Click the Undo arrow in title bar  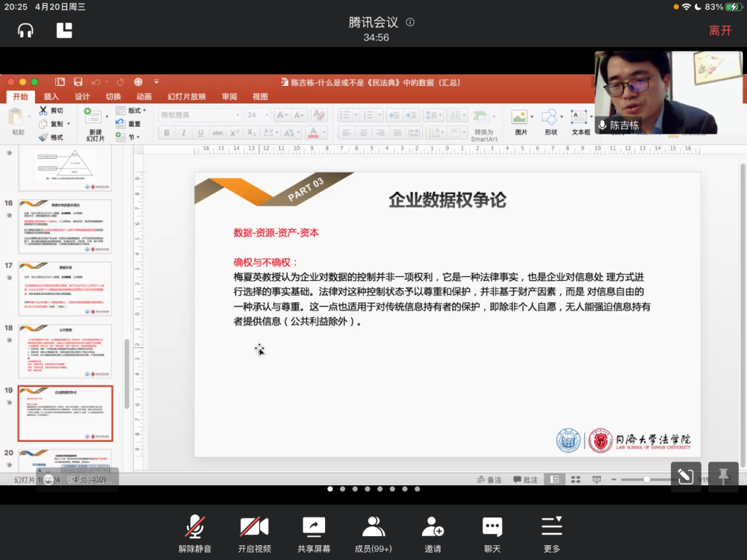96,82
